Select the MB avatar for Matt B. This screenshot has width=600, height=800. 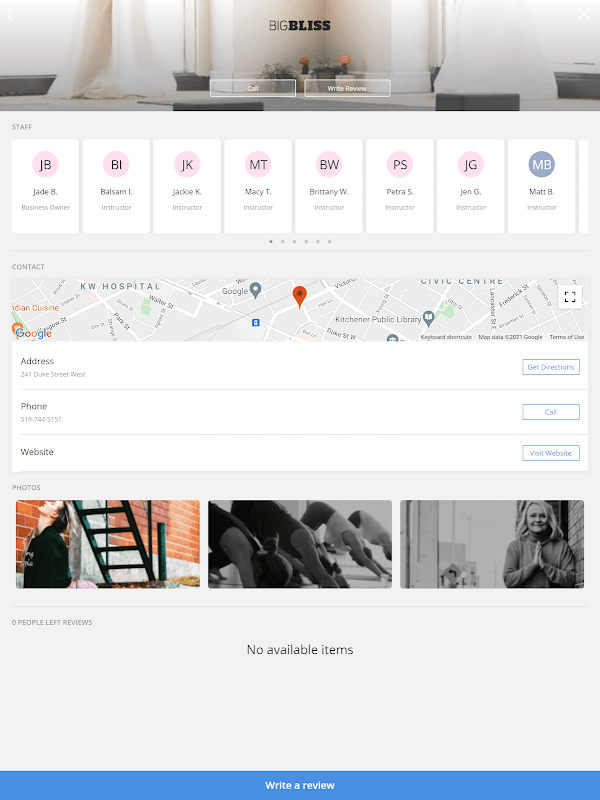pyautogui.click(x=542, y=164)
